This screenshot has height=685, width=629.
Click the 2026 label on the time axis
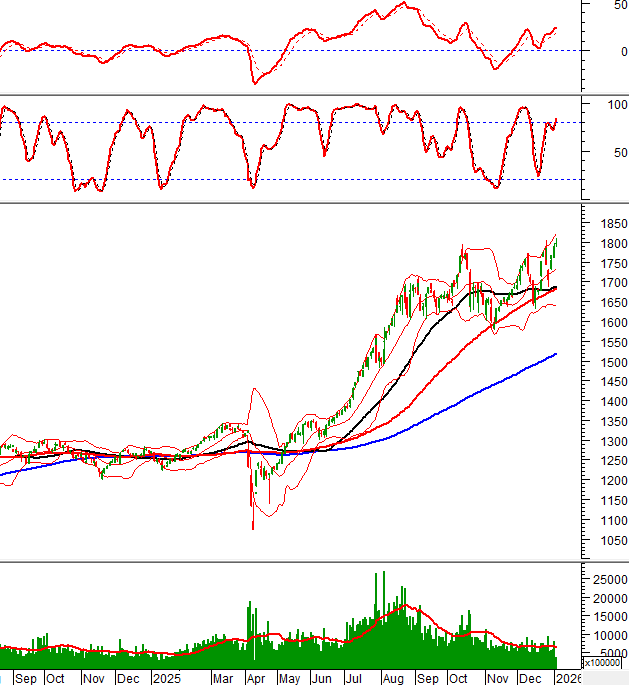[567, 678]
